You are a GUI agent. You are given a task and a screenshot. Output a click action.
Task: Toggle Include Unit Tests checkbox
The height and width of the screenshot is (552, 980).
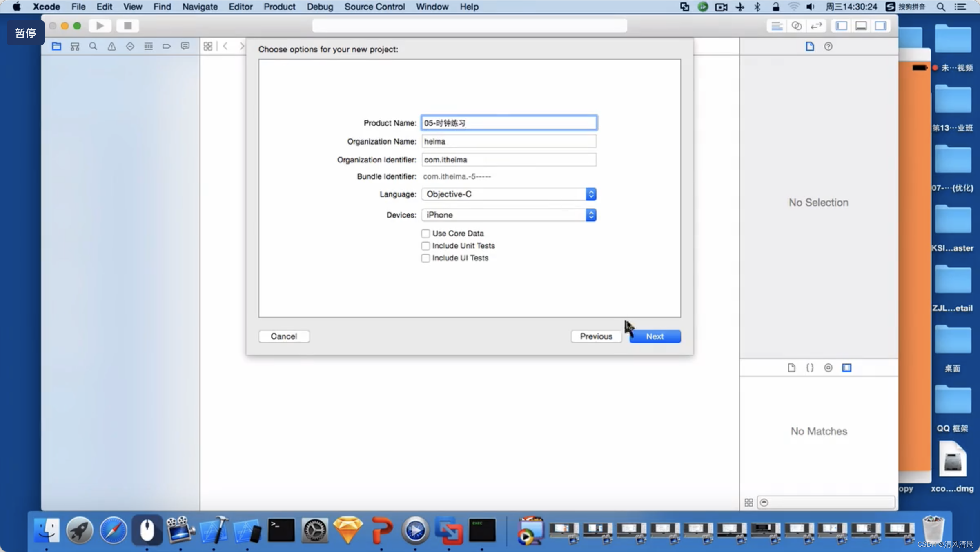(x=425, y=245)
